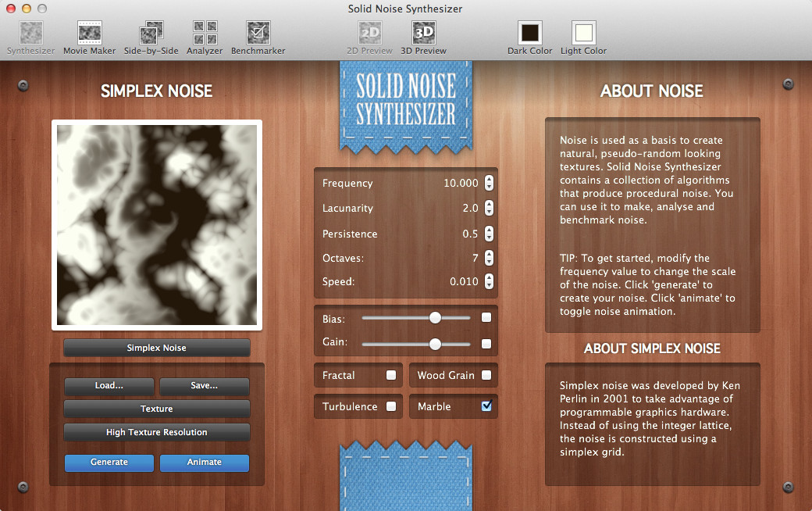Click the simplex noise preview image
This screenshot has width=812, height=511.
[157, 225]
